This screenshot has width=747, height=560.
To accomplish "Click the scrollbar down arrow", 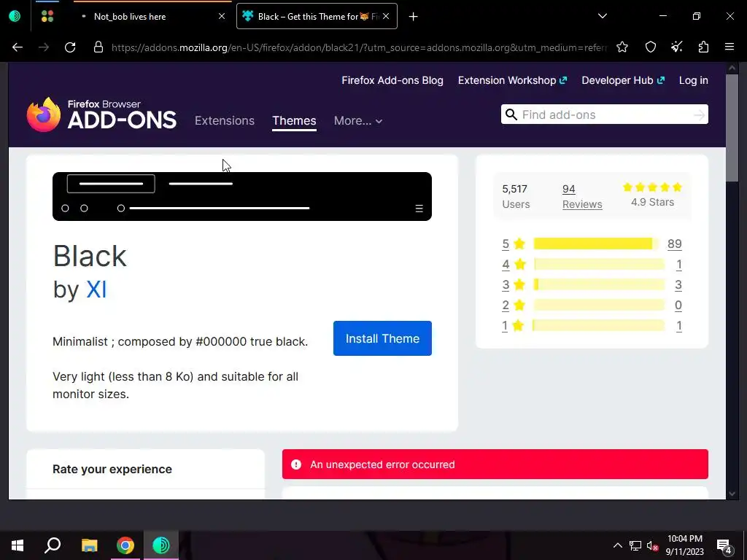I will click(x=732, y=494).
